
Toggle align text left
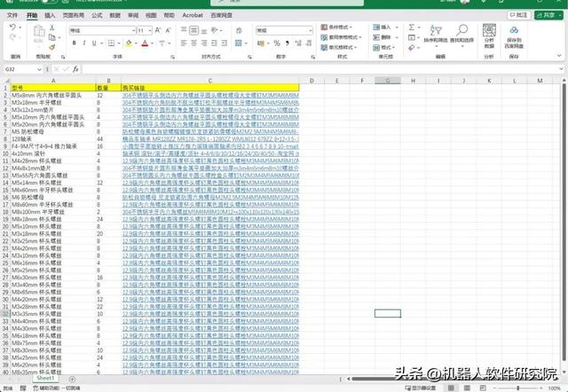point(184,43)
